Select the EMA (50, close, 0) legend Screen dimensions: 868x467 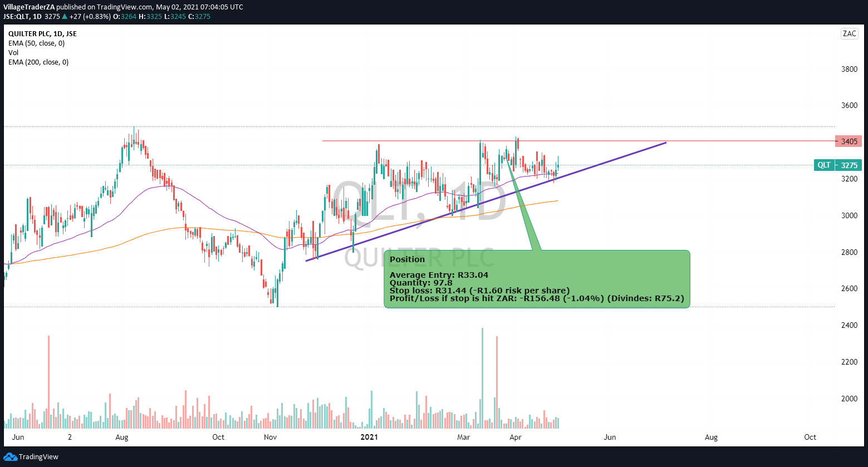36,43
